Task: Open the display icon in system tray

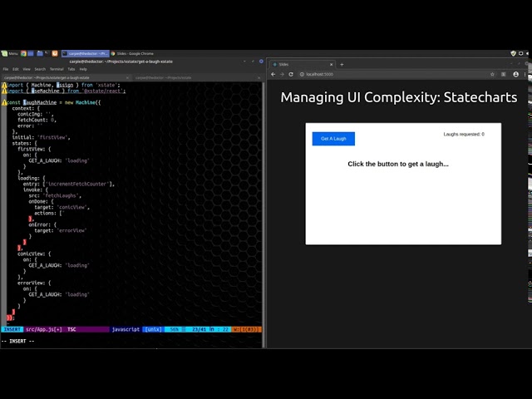Action: (x=521, y=53)
